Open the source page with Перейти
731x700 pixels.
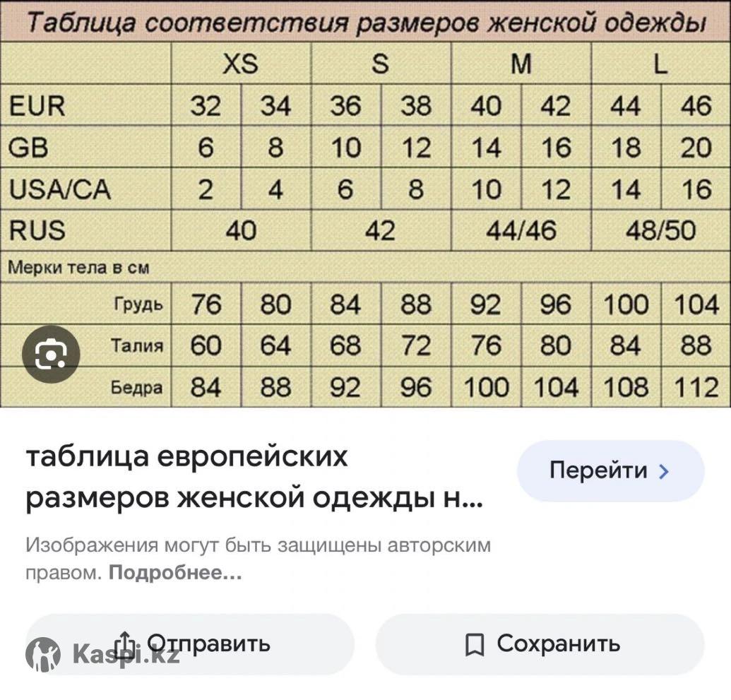pos(610,471)
